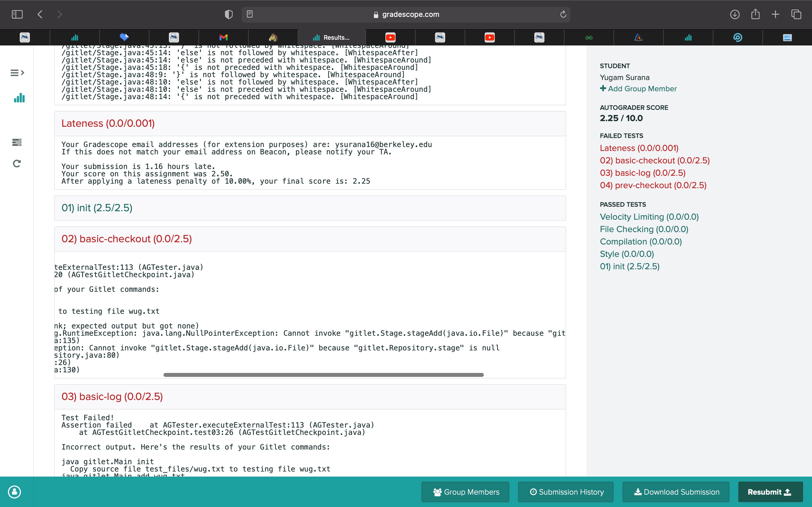Click the horizontal scrollbar in basic-checkout output
Image resolution: width=812 pixels, height=507 pixels.
click(323, 375)
